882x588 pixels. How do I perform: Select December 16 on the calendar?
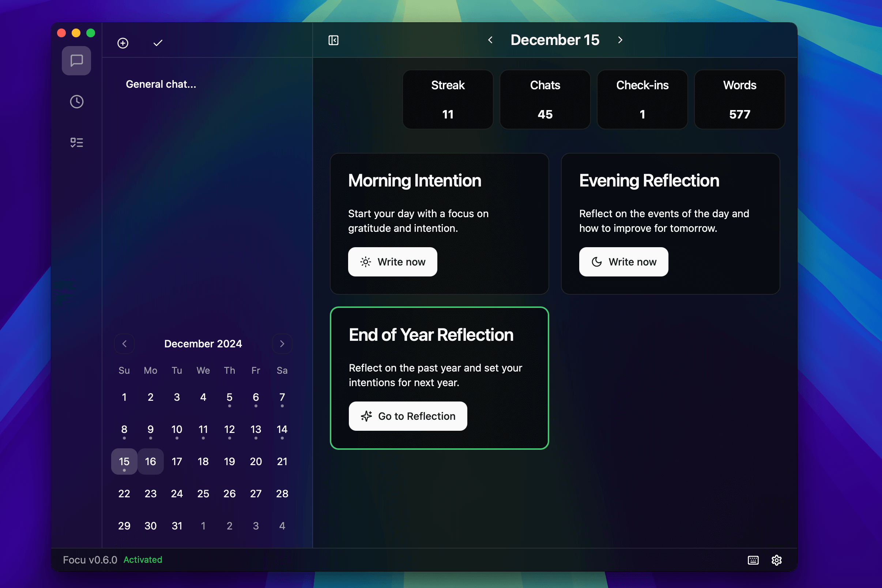coord(150,461)
